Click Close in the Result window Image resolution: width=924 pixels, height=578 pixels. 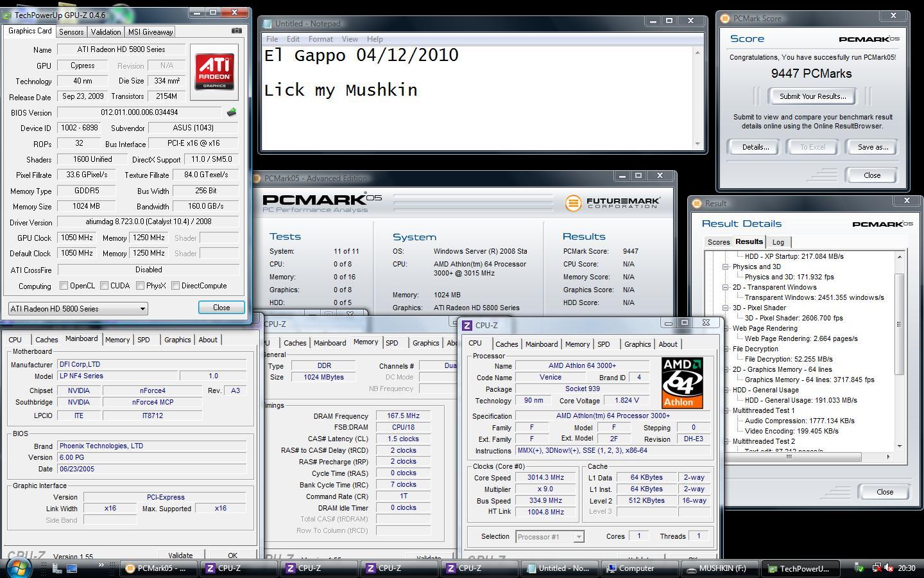pyautogui.click(x=884, y=492)
